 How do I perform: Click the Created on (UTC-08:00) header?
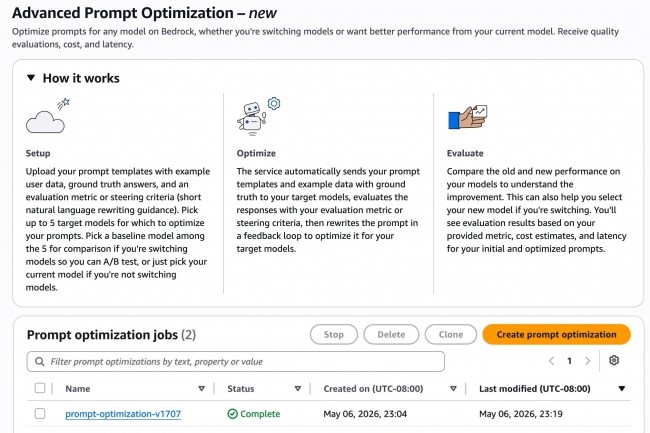click(373, 389)
